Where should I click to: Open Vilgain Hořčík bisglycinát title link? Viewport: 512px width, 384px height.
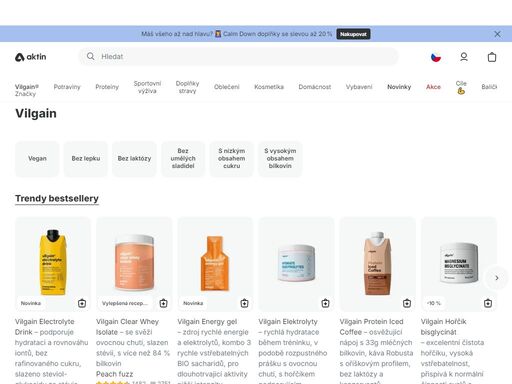tap(443, 327)
